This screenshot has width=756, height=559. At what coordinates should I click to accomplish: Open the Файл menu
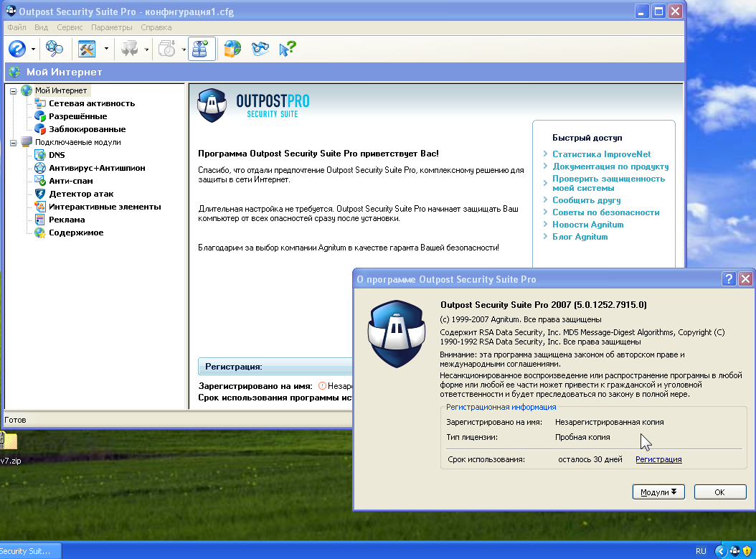pos(17,27)
